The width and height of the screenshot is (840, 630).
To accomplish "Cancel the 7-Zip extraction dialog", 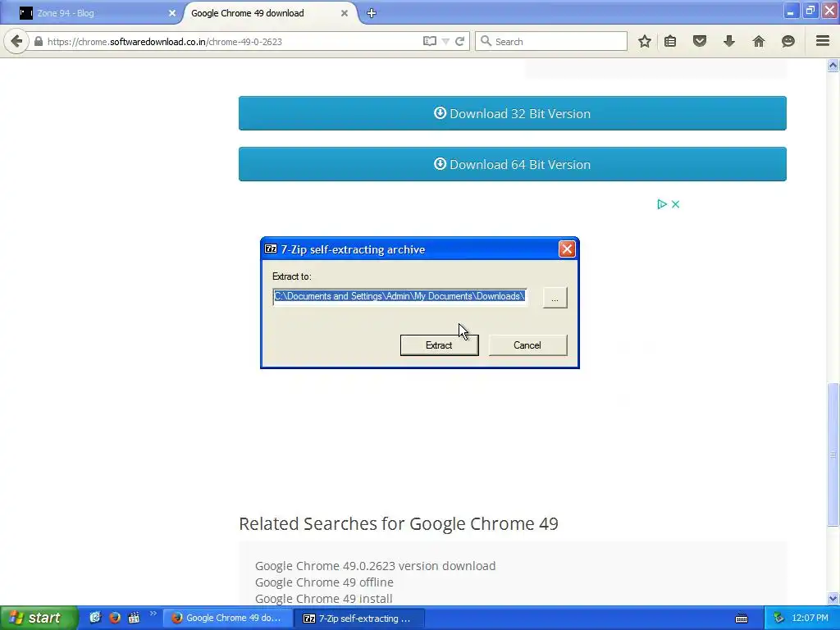I will point(527,345).
